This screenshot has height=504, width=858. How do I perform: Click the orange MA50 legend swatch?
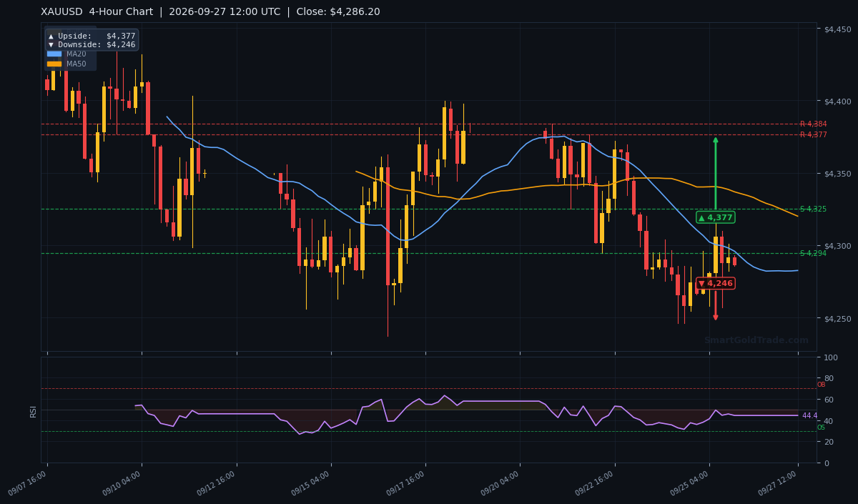(54, 64)
